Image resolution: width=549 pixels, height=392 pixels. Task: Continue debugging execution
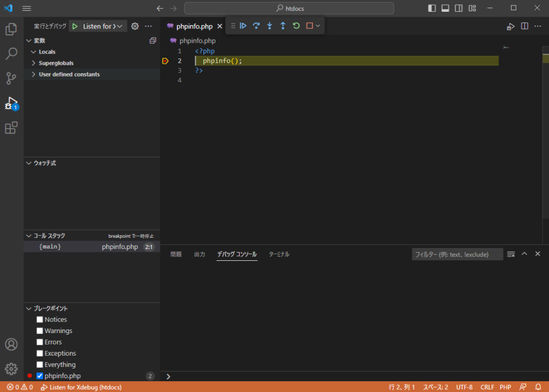click(x=243, y=26)
